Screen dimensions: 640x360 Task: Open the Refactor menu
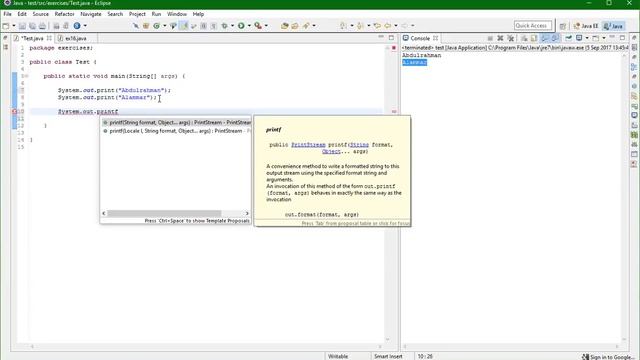point(64,14)
